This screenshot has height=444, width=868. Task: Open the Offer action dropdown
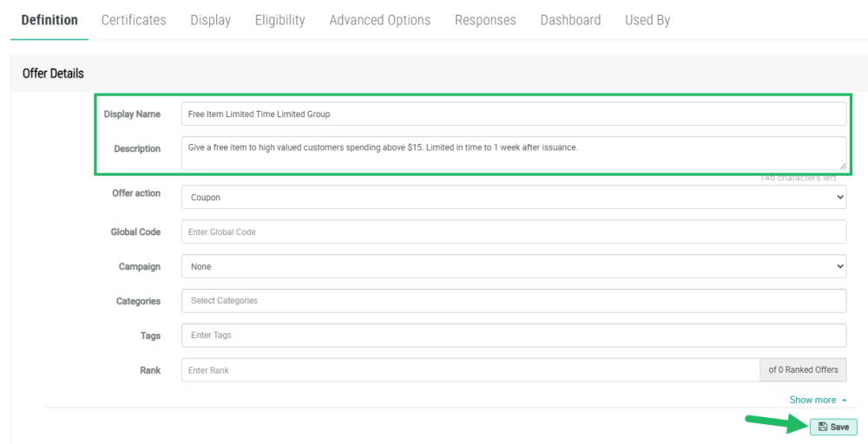pos(513,198)
